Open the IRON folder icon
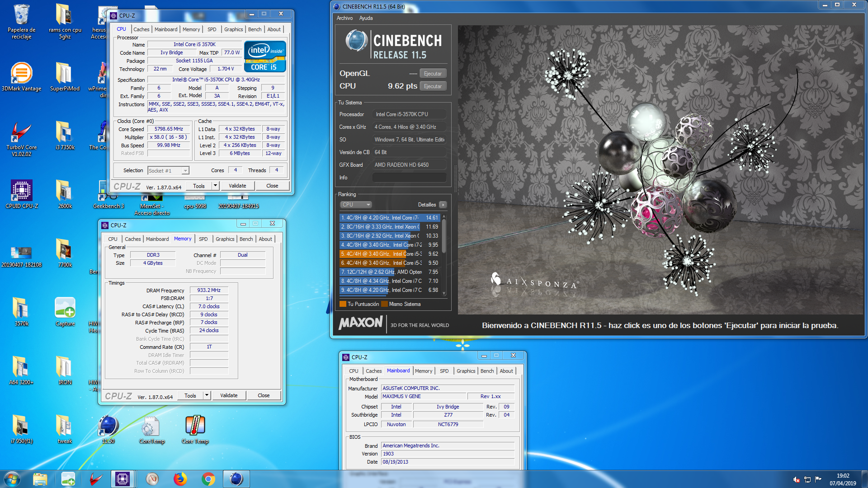 point(65,371)
